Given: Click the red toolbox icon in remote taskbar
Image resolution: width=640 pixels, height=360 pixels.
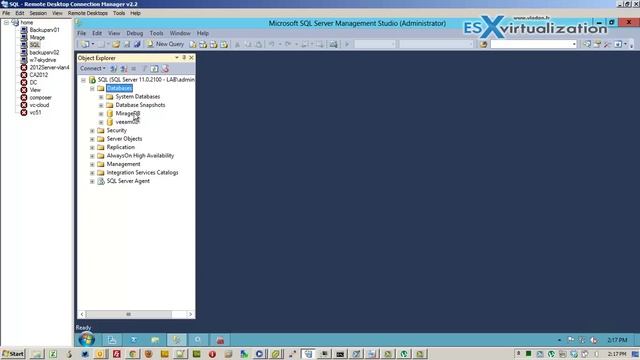Looking at the screenshot, I should coord(220,340).
